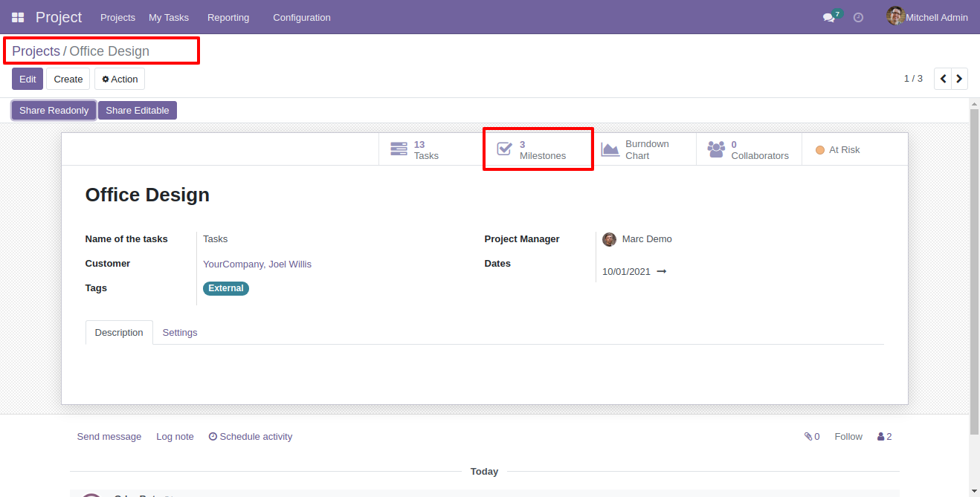The height and width of the screenshot is (497, 980).
Task: Click Mitchell Admin avatar picture
Action: coord(895,16)
